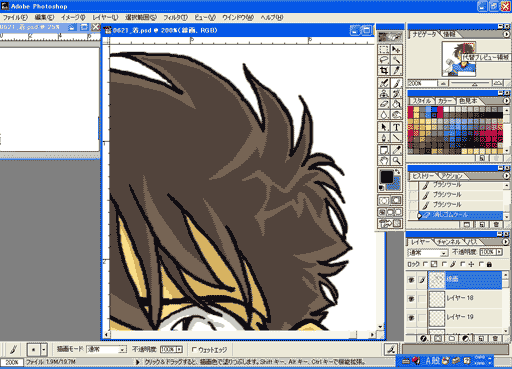Select the Crop tool
The width and height of the screenshot is (512, 369).
click(x=384, y=70)
